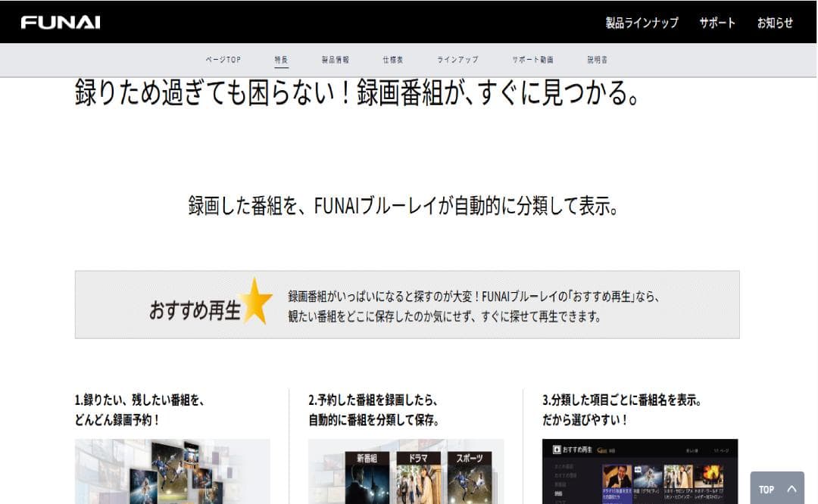Open the サポート menu in the top bar
This screenshot has height=504, width=818.
pos(717,23)
